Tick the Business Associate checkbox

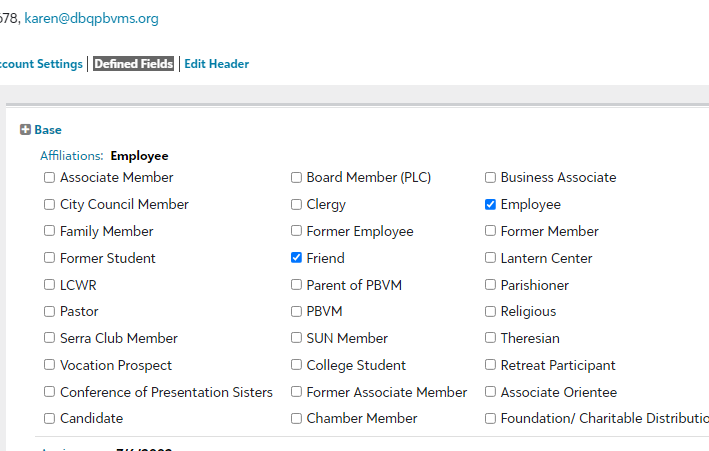point(490,178)
